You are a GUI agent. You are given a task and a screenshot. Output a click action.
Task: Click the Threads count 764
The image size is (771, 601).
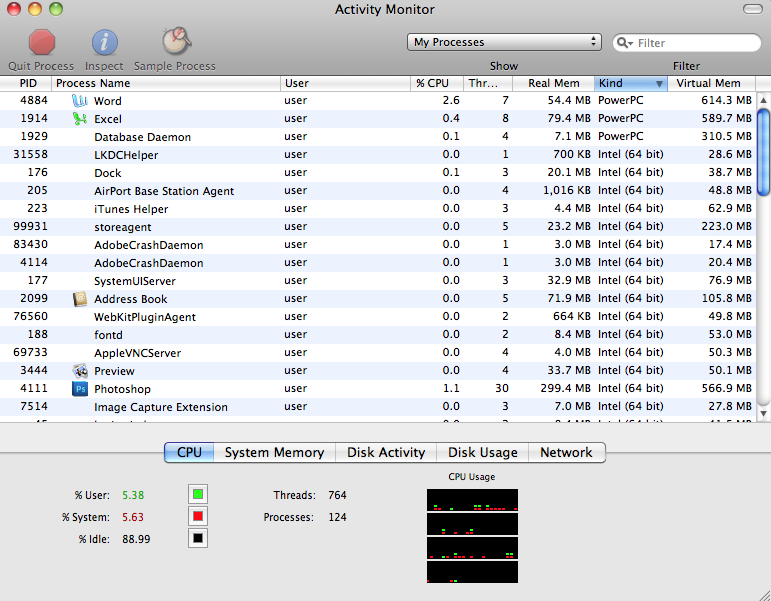pos(337,495)
